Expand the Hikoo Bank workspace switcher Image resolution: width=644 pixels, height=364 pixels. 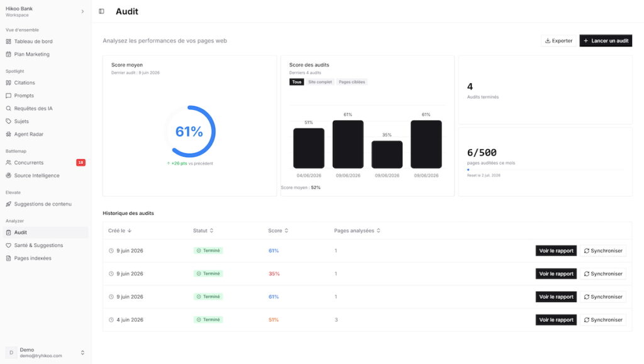coord(45,11)
